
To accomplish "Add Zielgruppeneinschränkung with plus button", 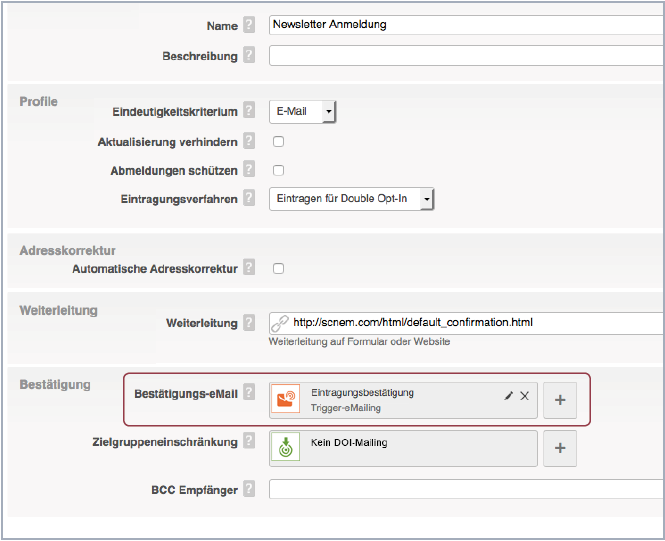I will point(560,449).
